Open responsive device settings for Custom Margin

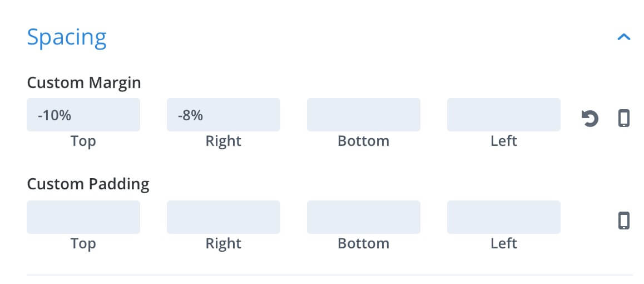pyautogui.click(x=624, y=119)
